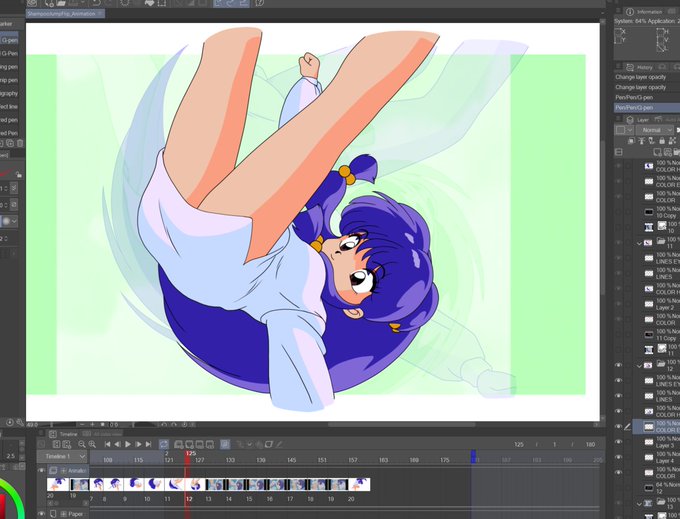Click the specify cels icon in timeline
The height and width of the screenshot is (519, 680).
tap(199, 444)
